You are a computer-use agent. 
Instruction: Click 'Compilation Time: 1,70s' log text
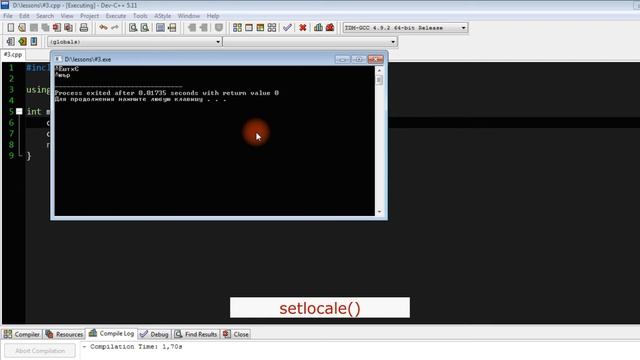136,347
